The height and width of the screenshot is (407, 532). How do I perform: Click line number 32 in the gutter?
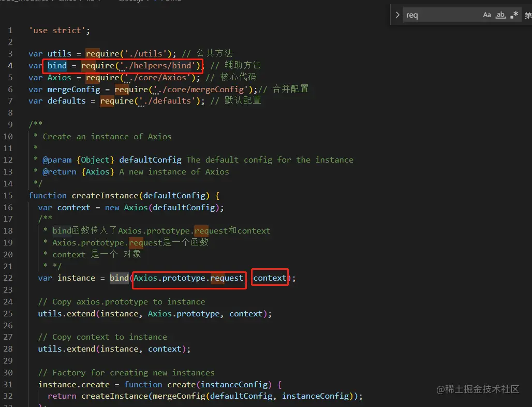8,396
